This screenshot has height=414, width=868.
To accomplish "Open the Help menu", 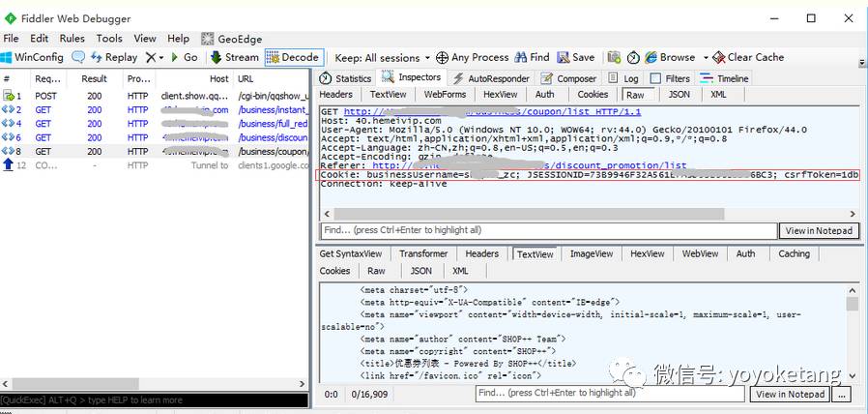I will pos(178,39).
